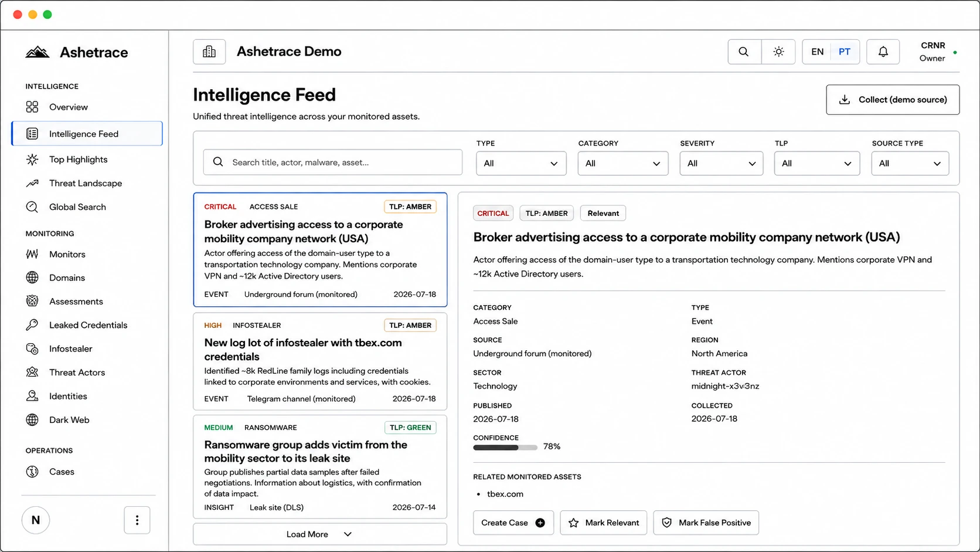The image size is (980, 552).
Task: Click the Assessments icon in sidebar
Action: point(32,302)
